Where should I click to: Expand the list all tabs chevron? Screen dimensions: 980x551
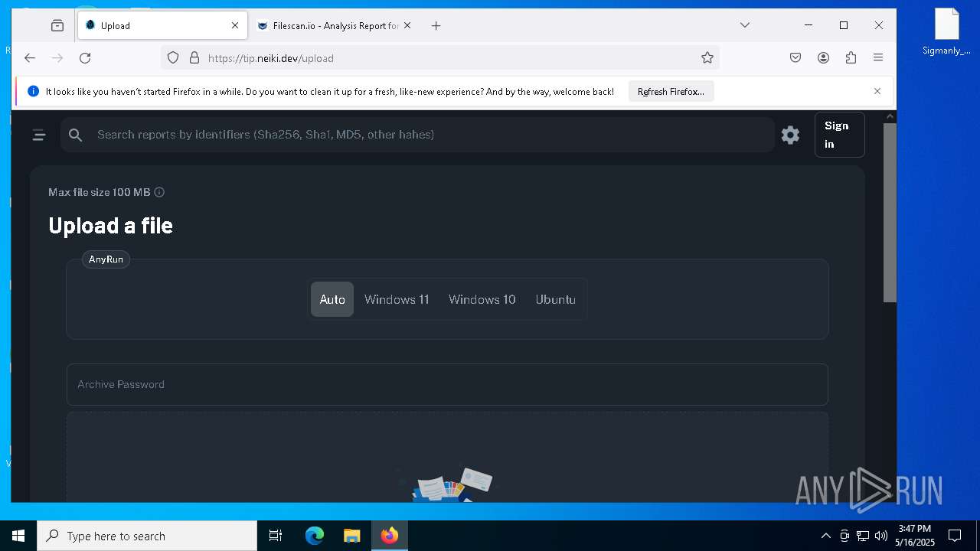click(x=744, y=25)
